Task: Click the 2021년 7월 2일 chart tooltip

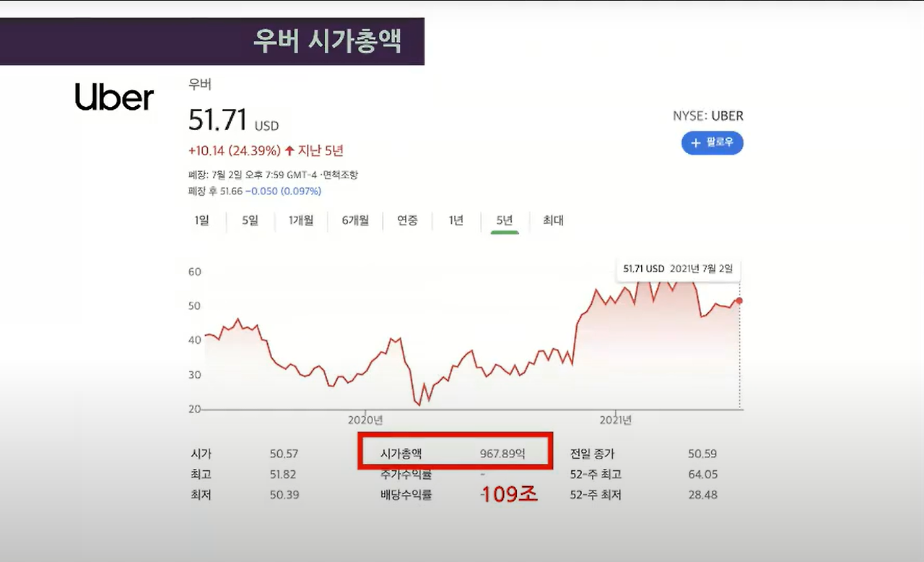Action: (x=678, y=269)
